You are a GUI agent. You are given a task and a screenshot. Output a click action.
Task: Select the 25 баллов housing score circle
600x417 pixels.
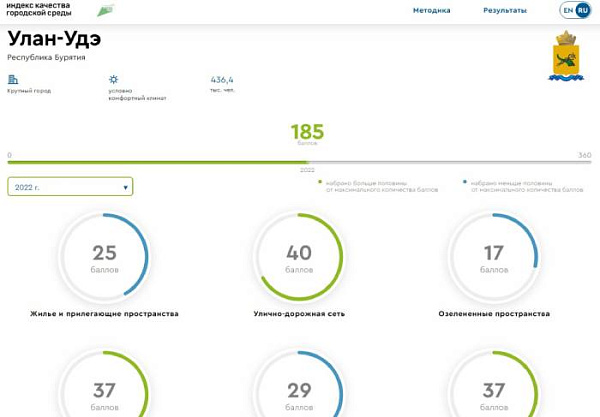(104, 257)
